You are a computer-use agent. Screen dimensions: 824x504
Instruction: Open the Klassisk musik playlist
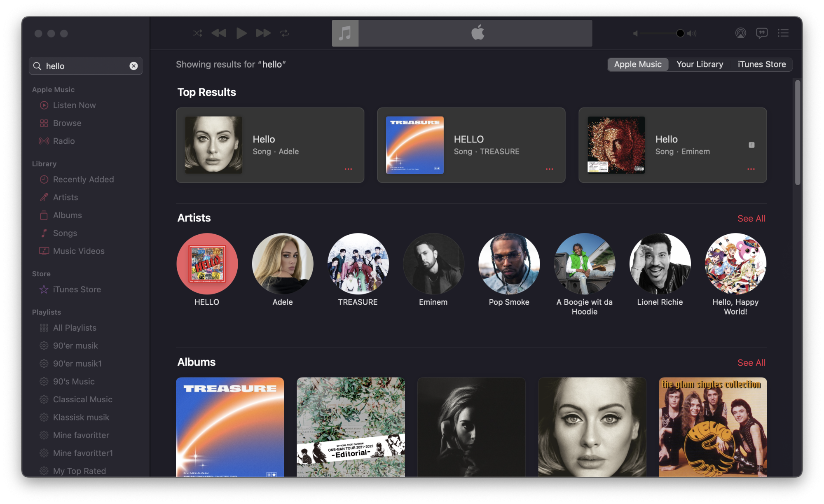pyautogui.click(x=81, y=417)
